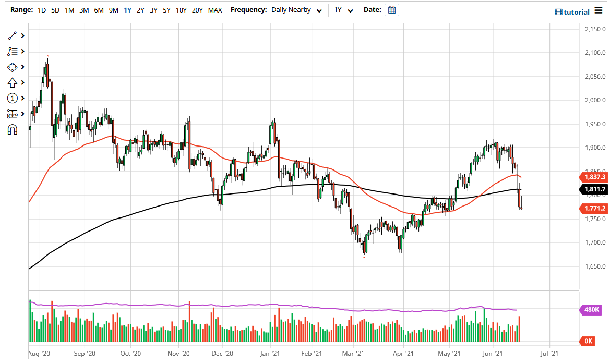Set range to 2Y
Screen dimensions: 610x364
pos(140,10)
